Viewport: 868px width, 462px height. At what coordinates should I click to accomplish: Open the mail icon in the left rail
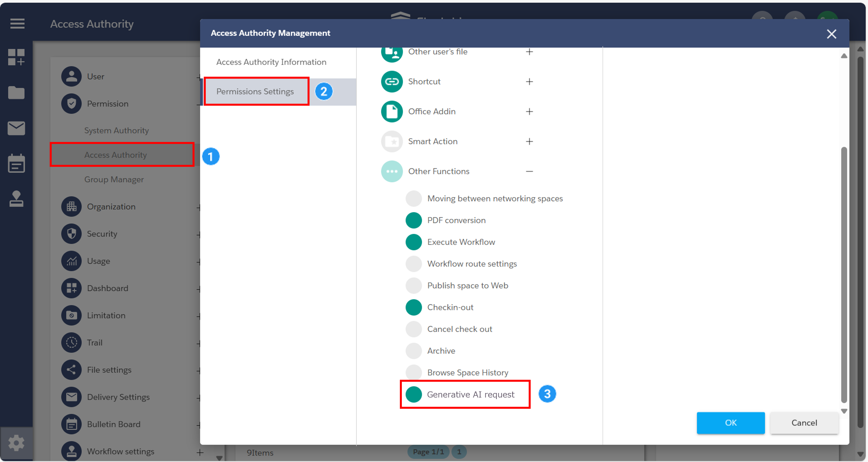16,128
